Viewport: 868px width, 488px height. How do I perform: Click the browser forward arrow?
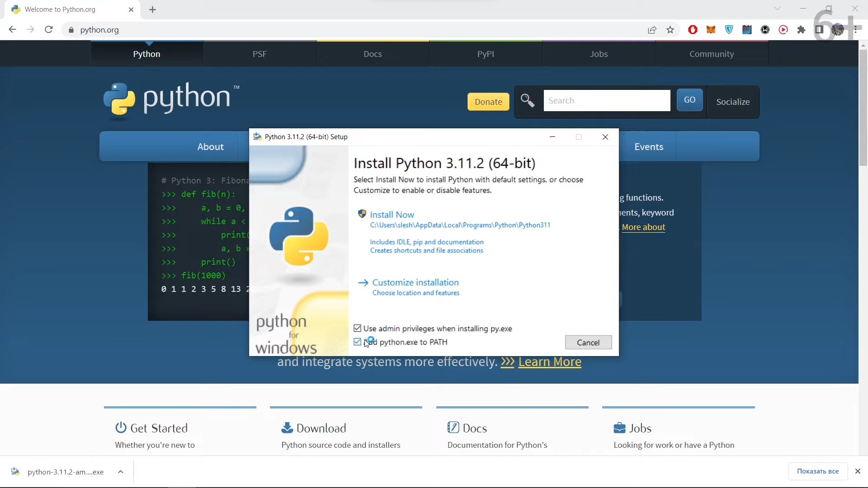[30, 30]
